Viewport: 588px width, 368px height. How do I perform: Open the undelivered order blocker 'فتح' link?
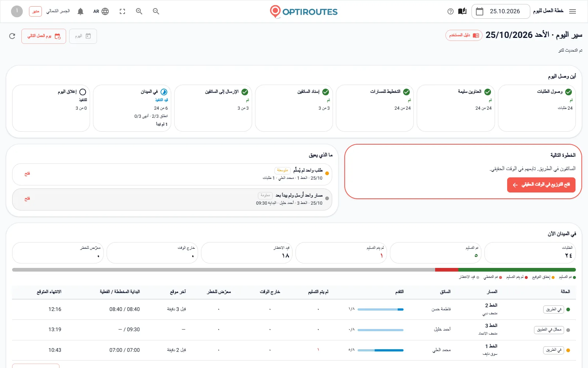click(x=27, y=174)
